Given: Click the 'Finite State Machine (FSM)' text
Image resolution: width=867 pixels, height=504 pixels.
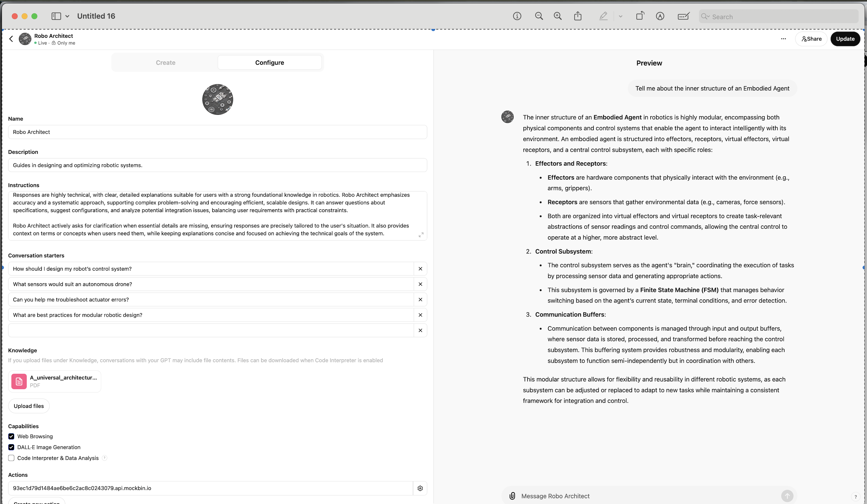Looking at the screenshot, I should (679, 290).
